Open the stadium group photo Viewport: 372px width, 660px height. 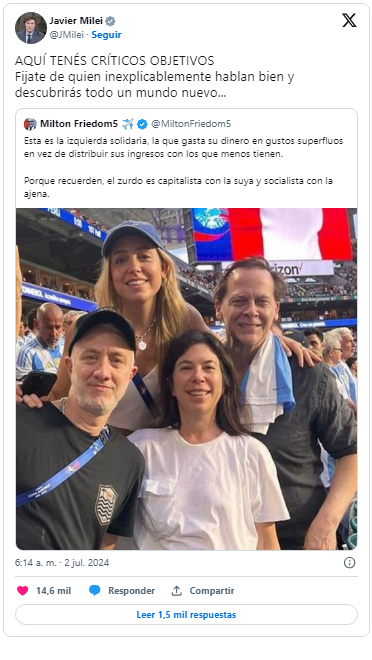click(x=186, y=379)
